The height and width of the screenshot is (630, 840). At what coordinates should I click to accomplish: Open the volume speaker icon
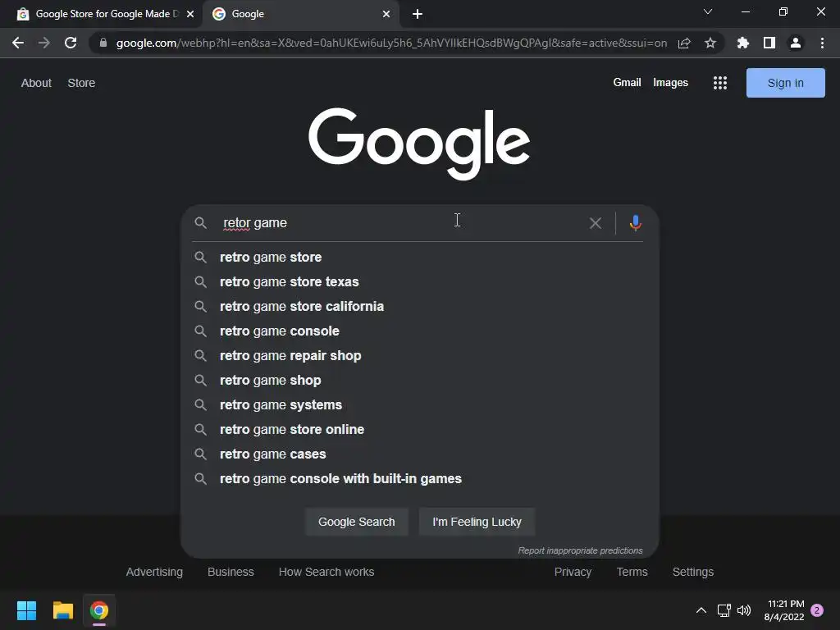[744, 610]
